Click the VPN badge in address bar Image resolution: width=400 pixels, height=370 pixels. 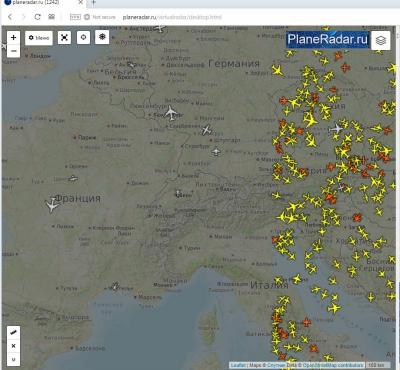[x=75, y=17]
